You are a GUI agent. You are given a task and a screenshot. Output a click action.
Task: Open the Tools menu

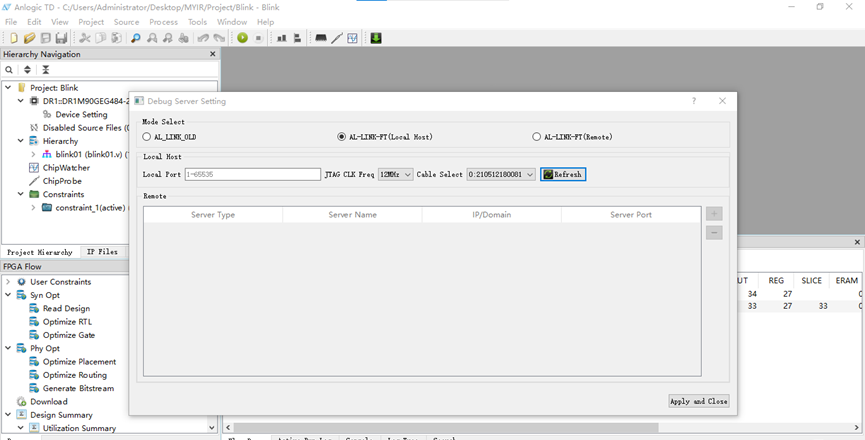[x=197, y=22]
